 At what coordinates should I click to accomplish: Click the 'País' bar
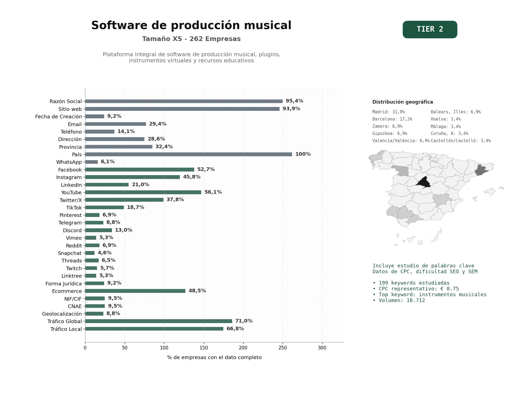(189, 154)
